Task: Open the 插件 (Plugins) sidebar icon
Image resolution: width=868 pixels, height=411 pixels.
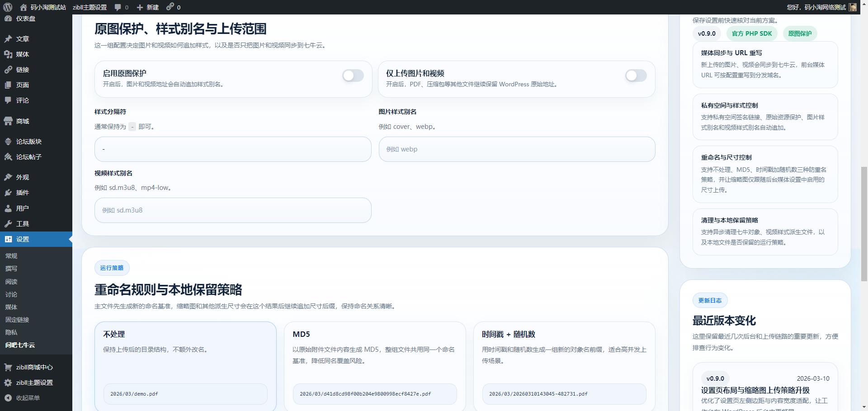Action: pyautogui.click(x=8, y=193)
